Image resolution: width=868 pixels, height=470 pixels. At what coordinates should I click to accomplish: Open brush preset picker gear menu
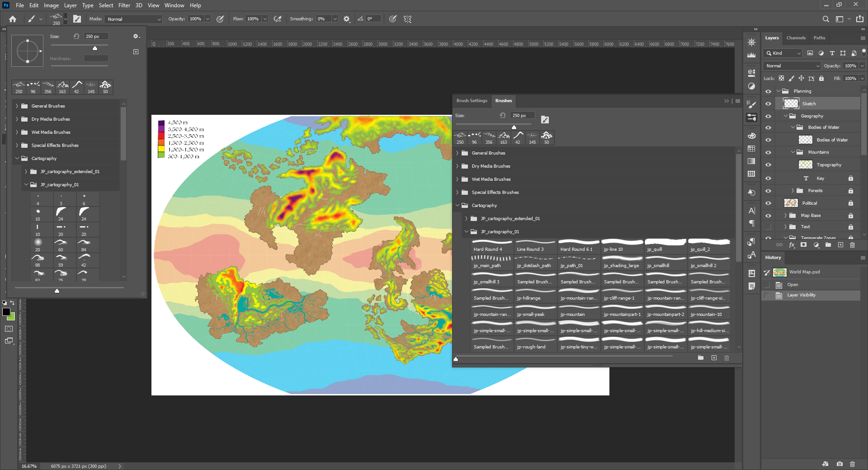point(136,36)
